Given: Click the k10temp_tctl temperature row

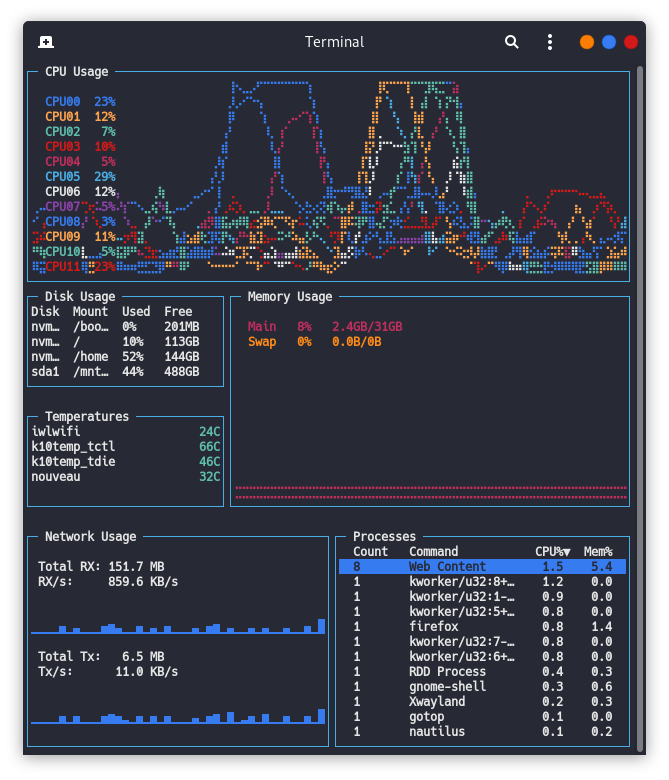Looking at the screenshot, I should [x=125, y=447].
